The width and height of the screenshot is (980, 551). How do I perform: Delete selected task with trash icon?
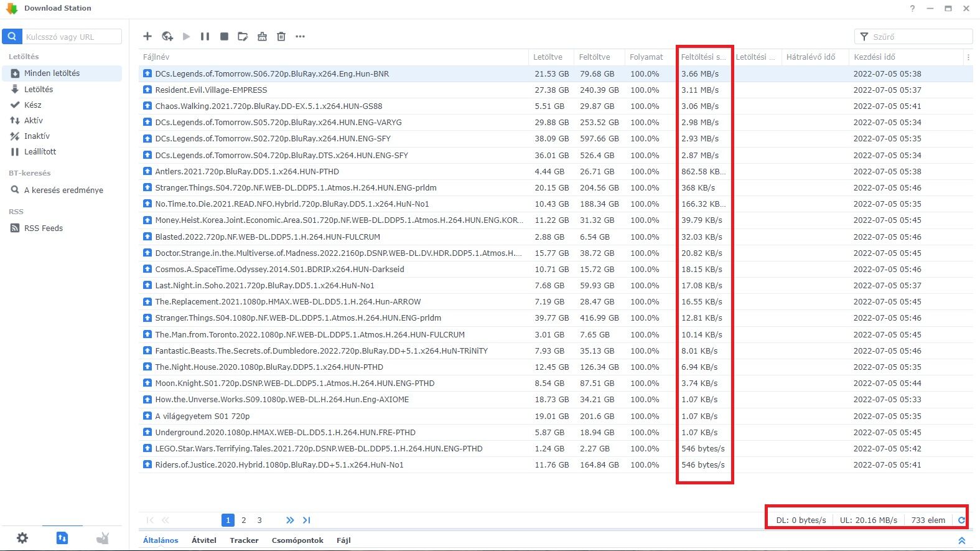pos(281,37)
